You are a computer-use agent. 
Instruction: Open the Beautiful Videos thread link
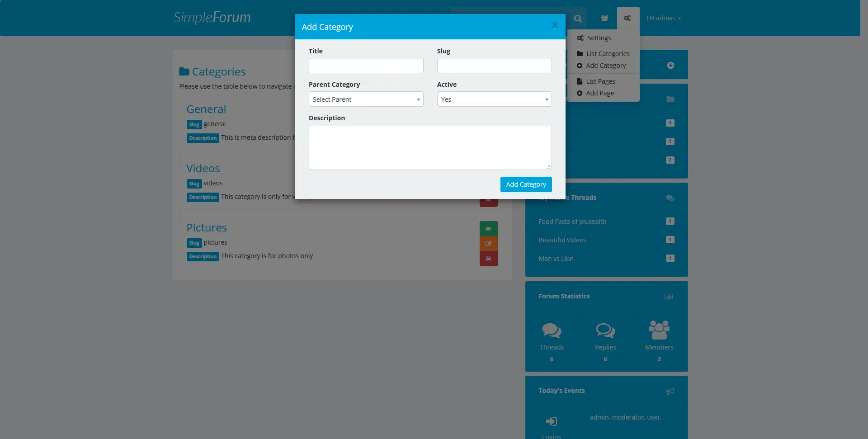562,240
